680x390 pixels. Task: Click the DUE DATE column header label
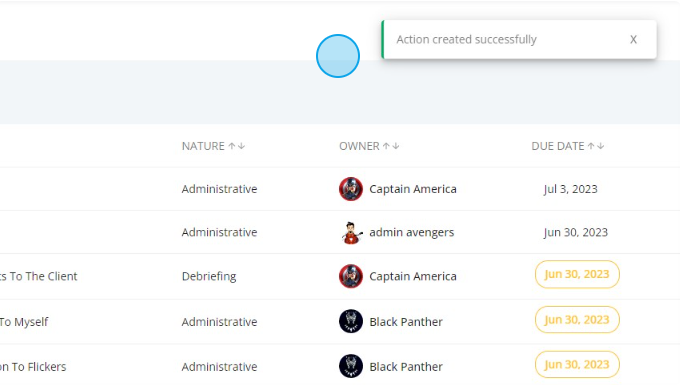(558, 146)
